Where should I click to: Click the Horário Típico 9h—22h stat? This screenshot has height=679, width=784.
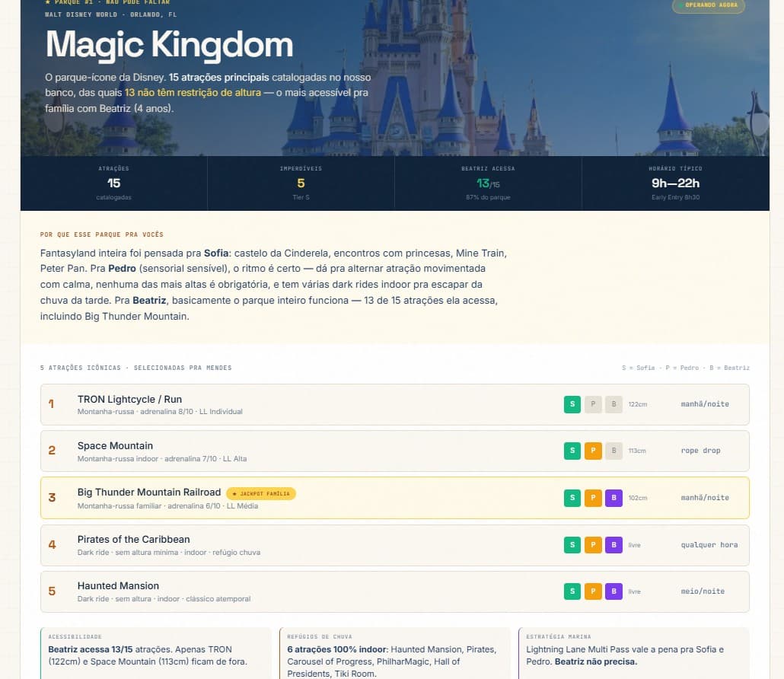coord(675,183)
